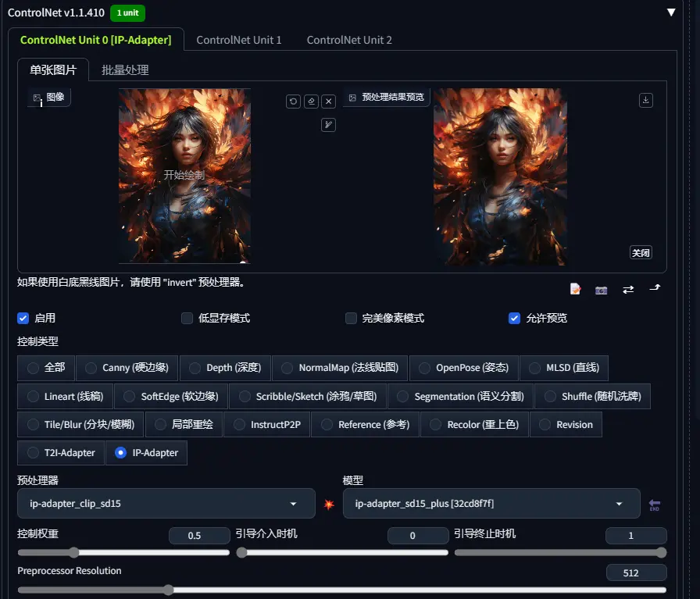700x599 pixels.
Task: Select the Canny (硬边缘) control type
Action: pos(127,368)
